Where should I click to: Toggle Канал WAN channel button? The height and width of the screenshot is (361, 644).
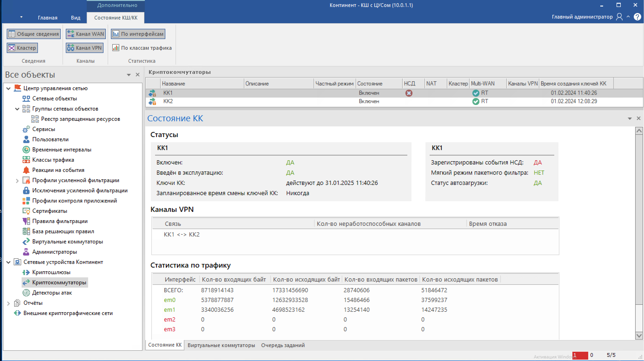[86, 34]
